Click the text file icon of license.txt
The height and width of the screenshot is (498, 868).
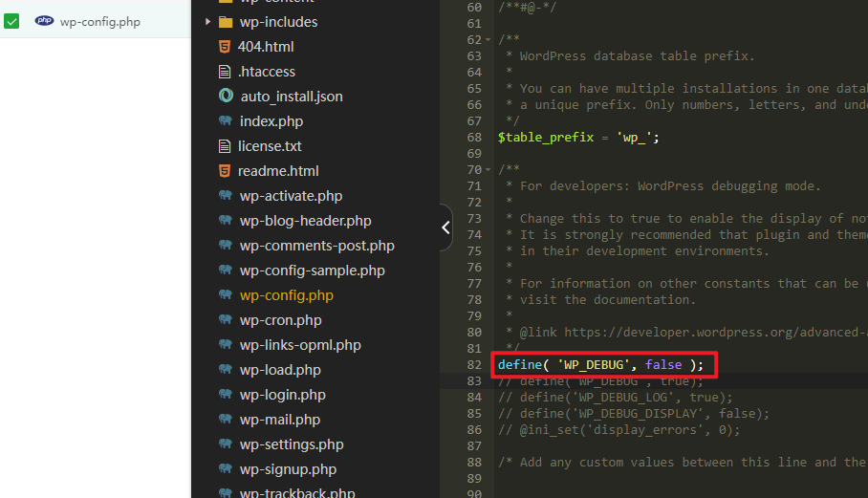click(225, 146)
